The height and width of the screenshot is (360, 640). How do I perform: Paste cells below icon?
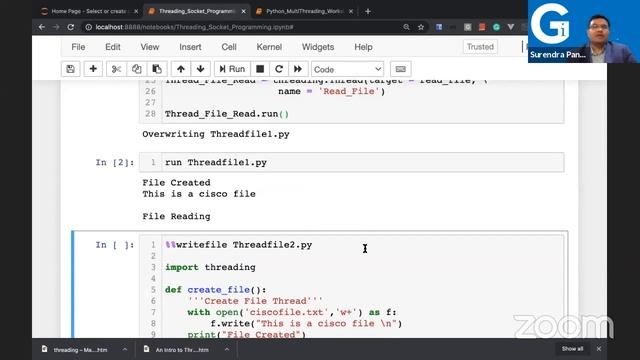tap(157, 69)
